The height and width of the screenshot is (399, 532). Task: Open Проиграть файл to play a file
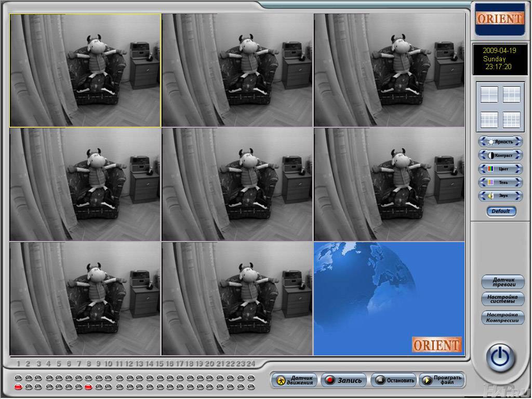coord(441,380)
